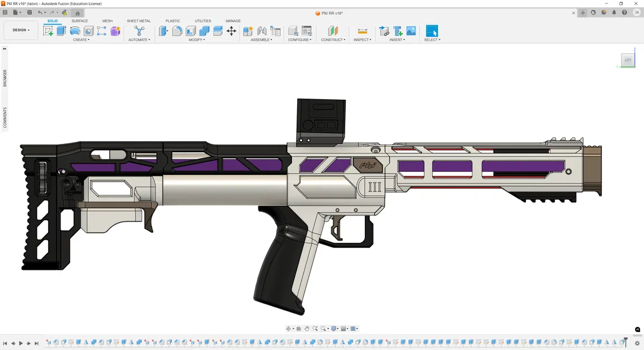Expand the SELECT menu
The width and height of the screenshot is (644, 350).
[x=432, y=40]
